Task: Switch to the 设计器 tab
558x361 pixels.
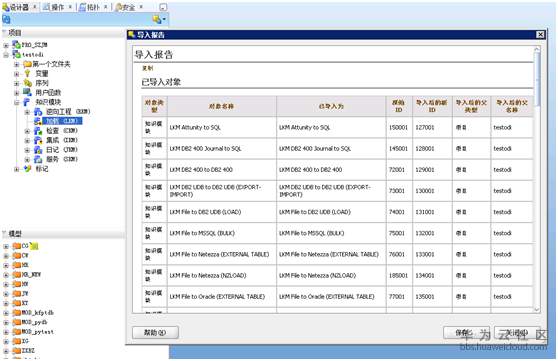Action: tap(19, 7)
